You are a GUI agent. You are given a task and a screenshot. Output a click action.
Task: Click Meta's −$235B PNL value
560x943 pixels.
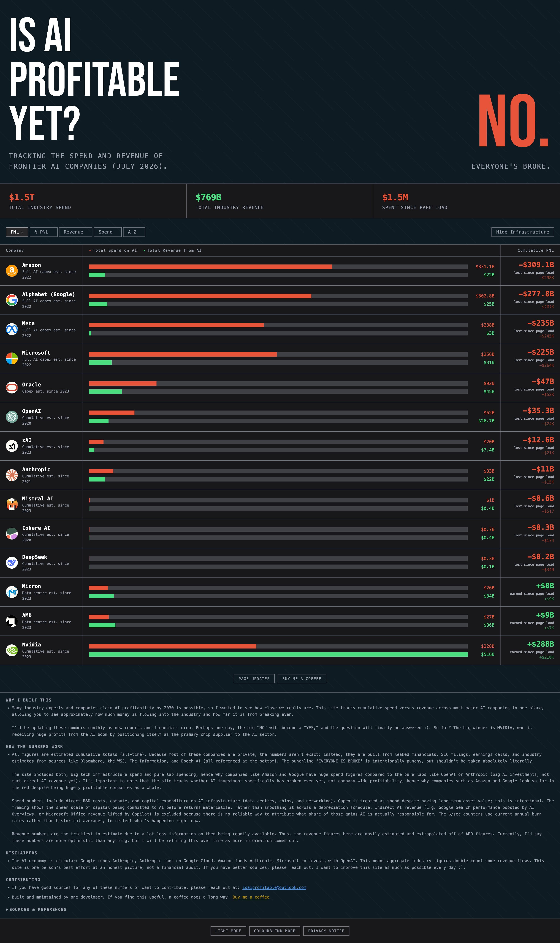click(x=540, y=323)
